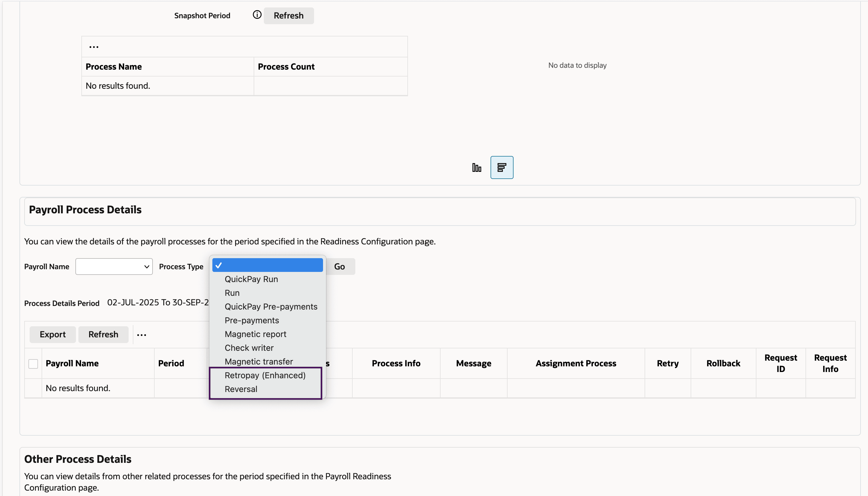This screenshot has height=496, width=868.
Task: Click the Go button
Action: (x=339, y=267)
